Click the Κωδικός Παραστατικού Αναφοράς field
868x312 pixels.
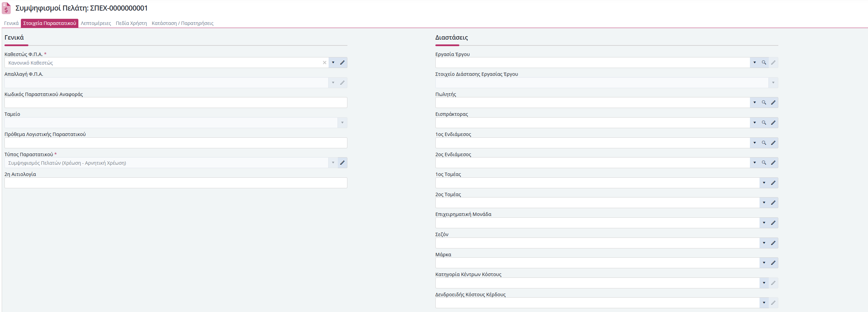176,103
